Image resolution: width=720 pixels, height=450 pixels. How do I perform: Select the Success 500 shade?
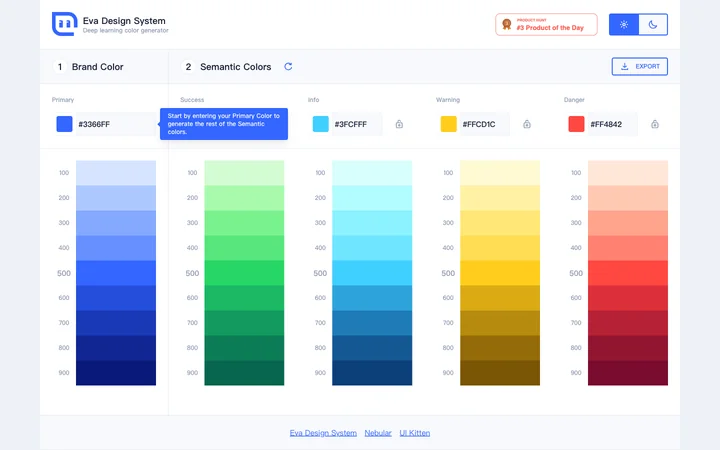coord(244,273)
